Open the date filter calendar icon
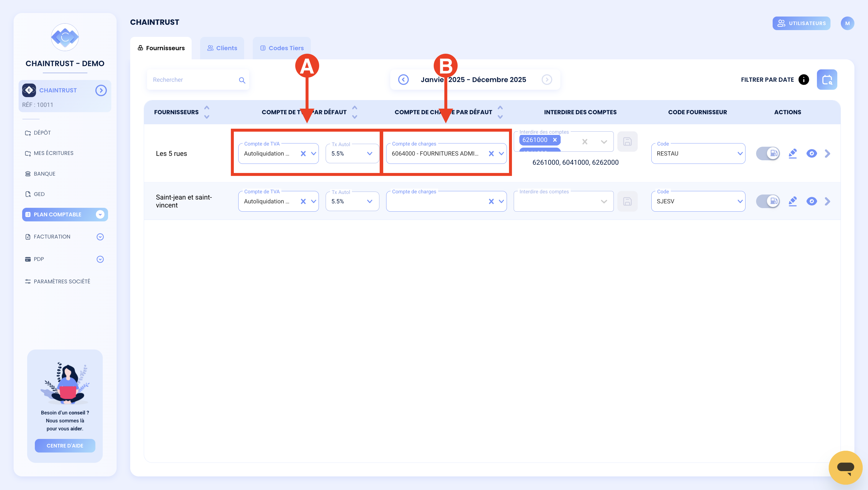868x490 pixels. (x=827, y=79)
